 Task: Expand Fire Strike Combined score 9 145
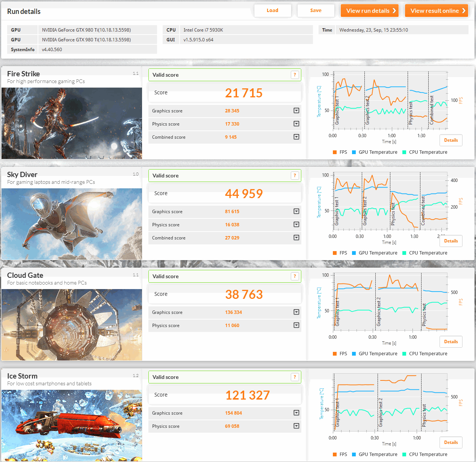coord(296,137)
